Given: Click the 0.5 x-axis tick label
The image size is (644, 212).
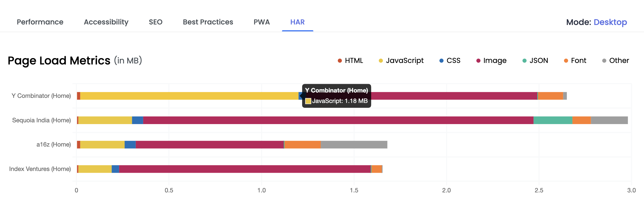Looking at the screenshot, I should pyautogui.click(x=169, y=190).
